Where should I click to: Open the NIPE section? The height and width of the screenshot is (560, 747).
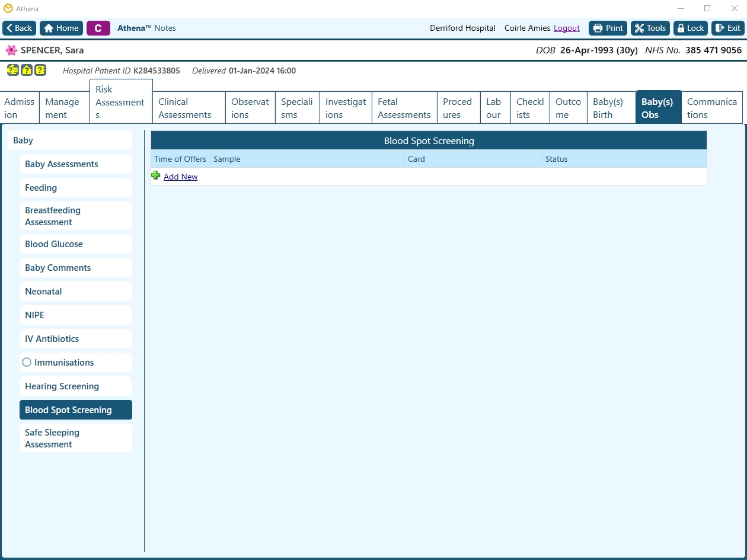point(76,315)
